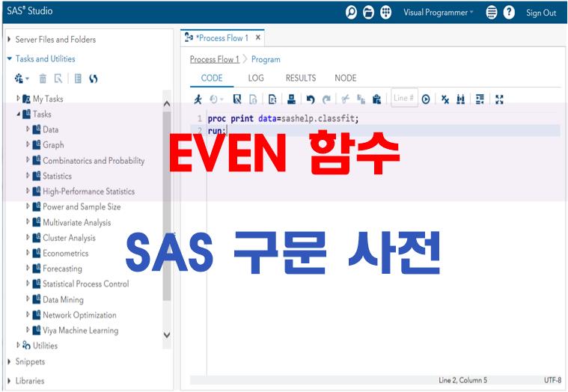Open the submission history clock dropdown
568x392 pixels.
(x=216, y=99)
